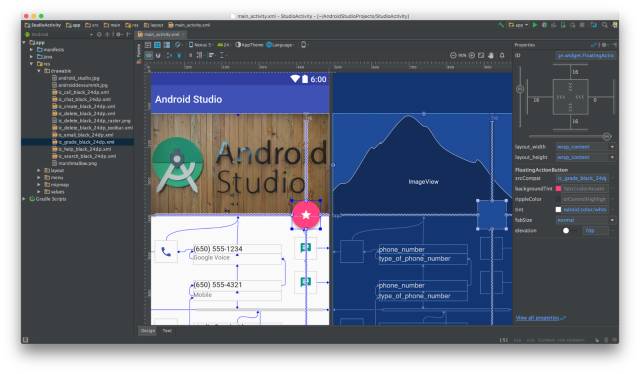The height and width of the screenshot is (374, 640).
Task: Select the Design plus Blueprint view icon
Action: pyautogui.click(x=167, y=45)
